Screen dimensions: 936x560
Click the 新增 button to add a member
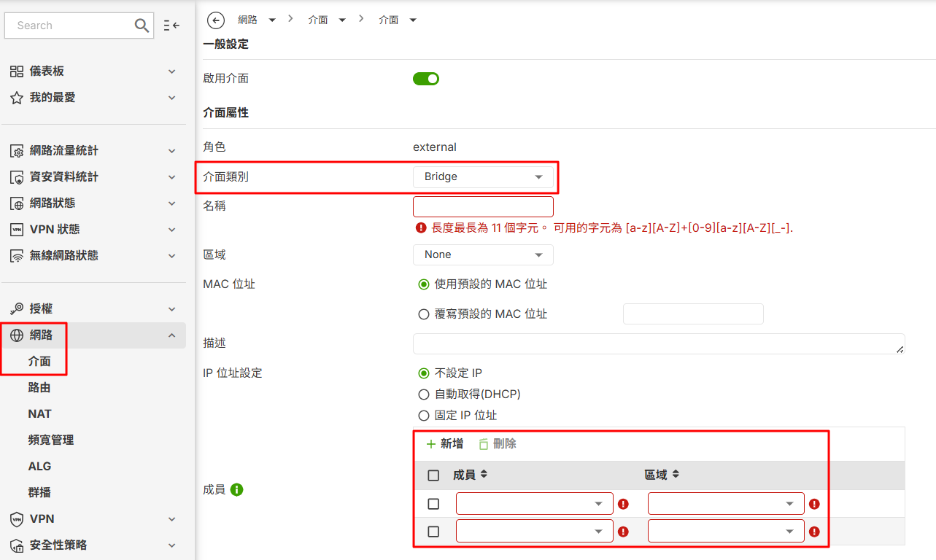tap(444, 444)
